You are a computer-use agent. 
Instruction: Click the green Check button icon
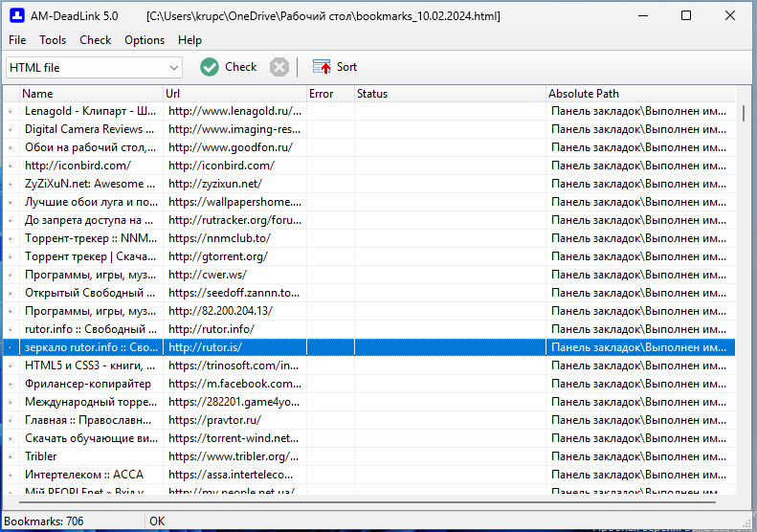point(210,67)
